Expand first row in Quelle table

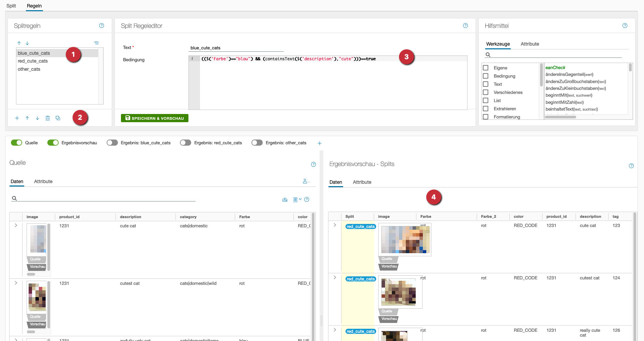(16, 225)
